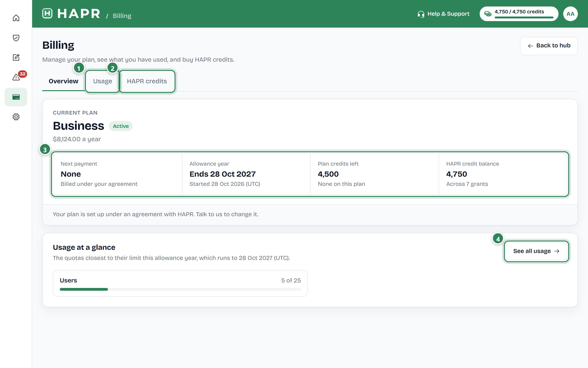Open the Home icon in the sidebar
Viewport: 588px width, 368px height.
16,18
